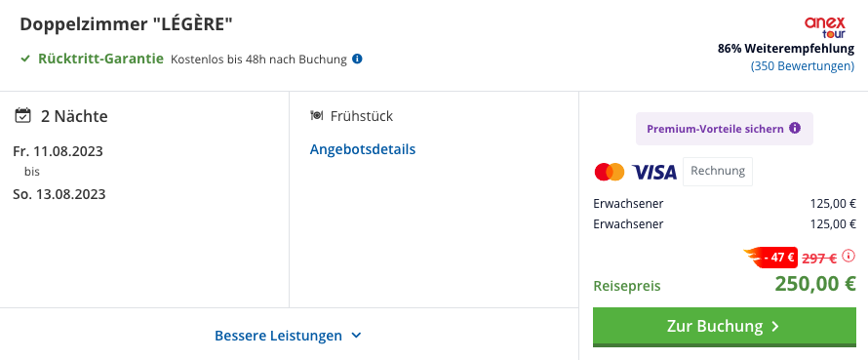Viewport: 868px width, 360px height.
Task: Click the purple Premium-Vorteile info icon
Action: coord(795,129)
